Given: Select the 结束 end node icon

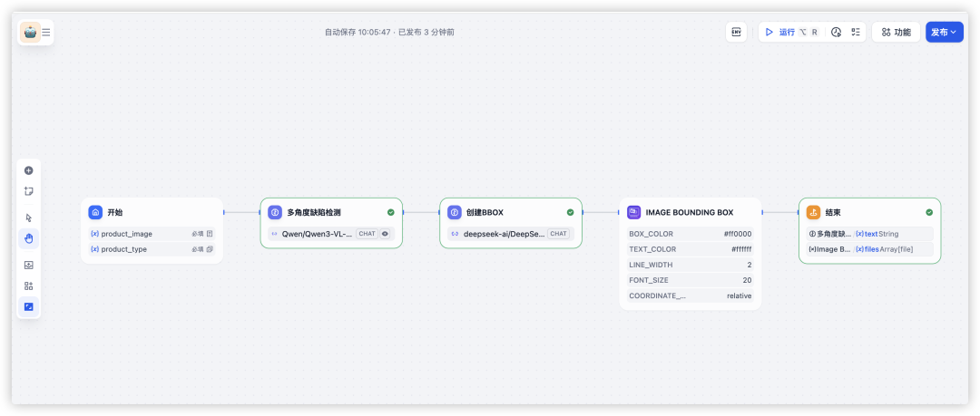Looking at the screenshot, I should pos(813,212).
